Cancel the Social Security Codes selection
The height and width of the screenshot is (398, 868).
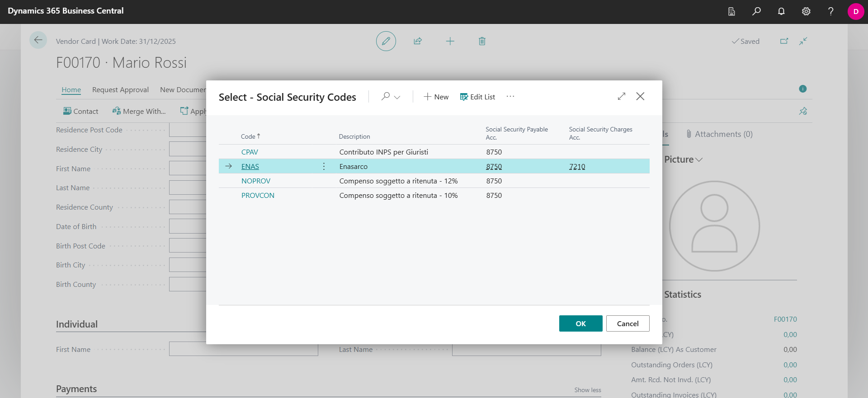tap(627, 323)
